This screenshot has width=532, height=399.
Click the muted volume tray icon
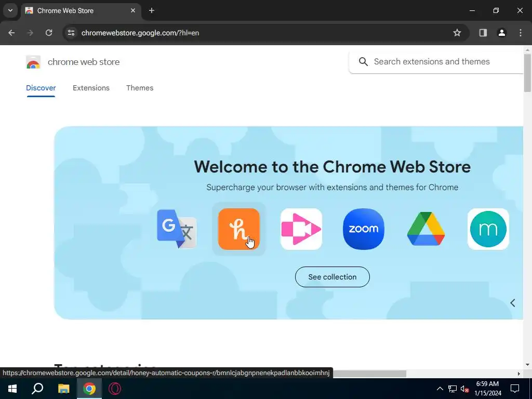pos(465,389)
